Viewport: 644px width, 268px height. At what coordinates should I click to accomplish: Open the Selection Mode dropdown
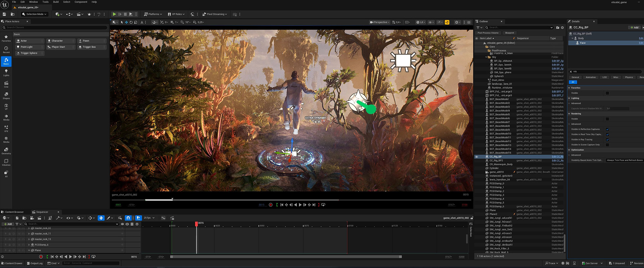coord(35,14)
